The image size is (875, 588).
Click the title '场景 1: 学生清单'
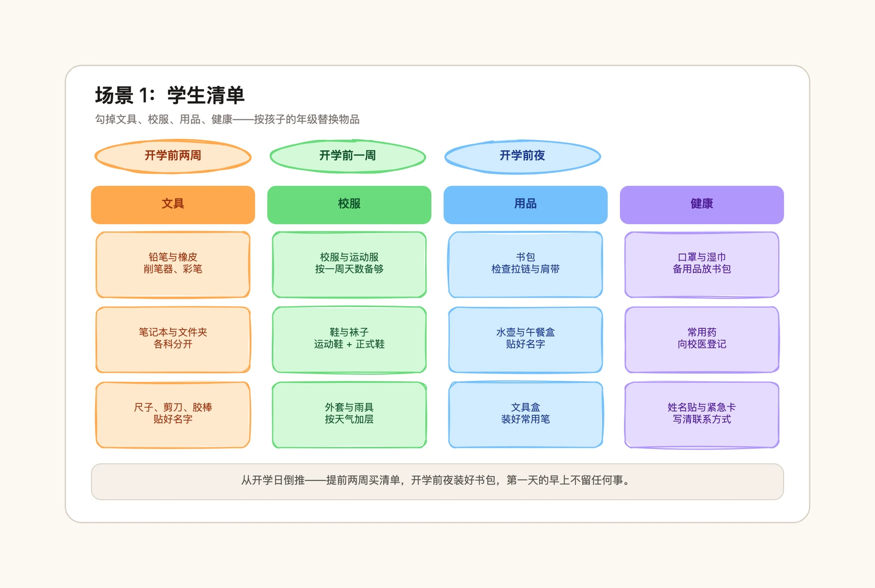[x=170, y=95]
